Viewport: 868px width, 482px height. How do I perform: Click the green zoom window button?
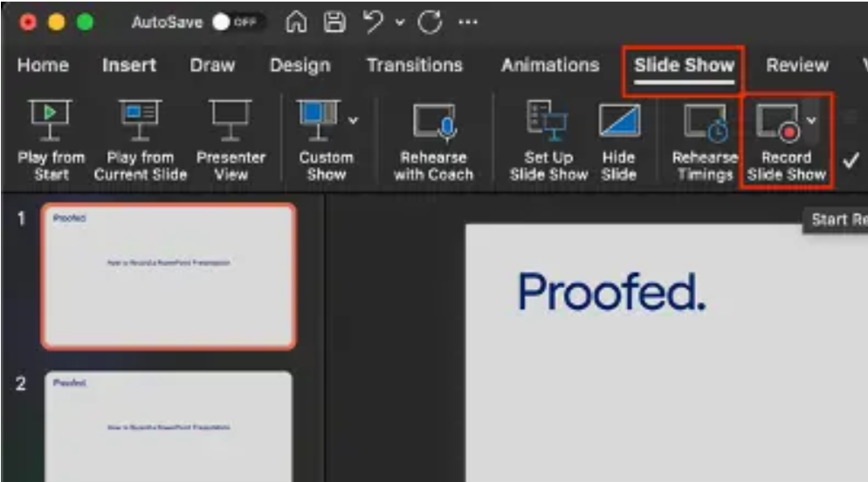coord(85,22)
